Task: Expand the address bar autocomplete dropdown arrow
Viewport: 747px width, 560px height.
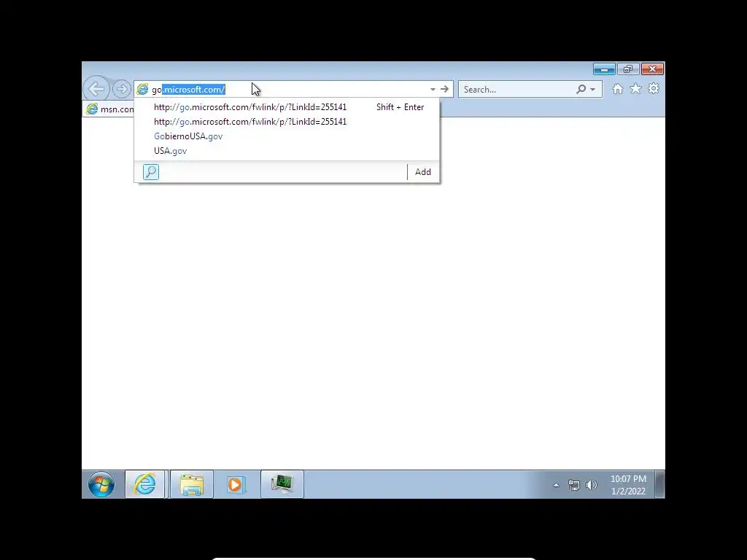Action: [433, 89]
